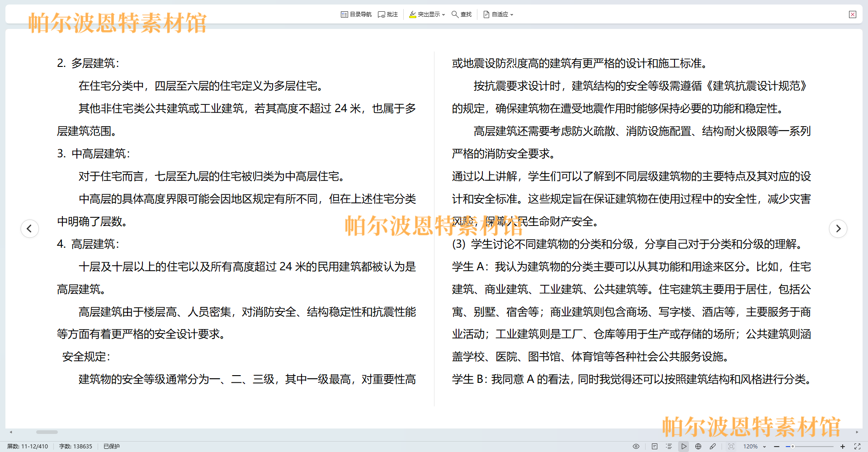Image resolution: width=868 pixels, height=452 pixels.
Task: Click the line 严格的消防安全要求。
Action: coord(504,154)
